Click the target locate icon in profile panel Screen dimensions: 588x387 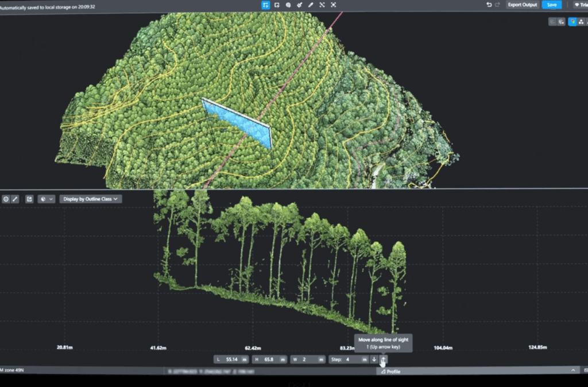[x=6, y=199]
